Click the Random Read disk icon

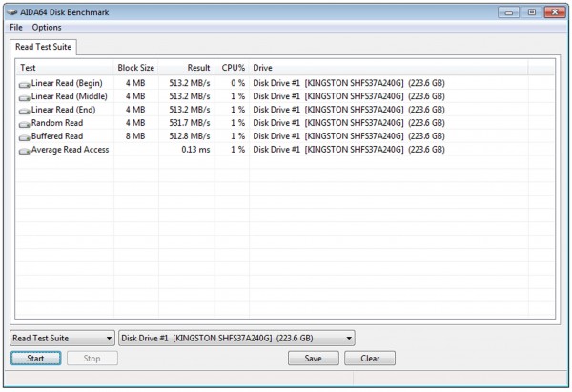25,124
